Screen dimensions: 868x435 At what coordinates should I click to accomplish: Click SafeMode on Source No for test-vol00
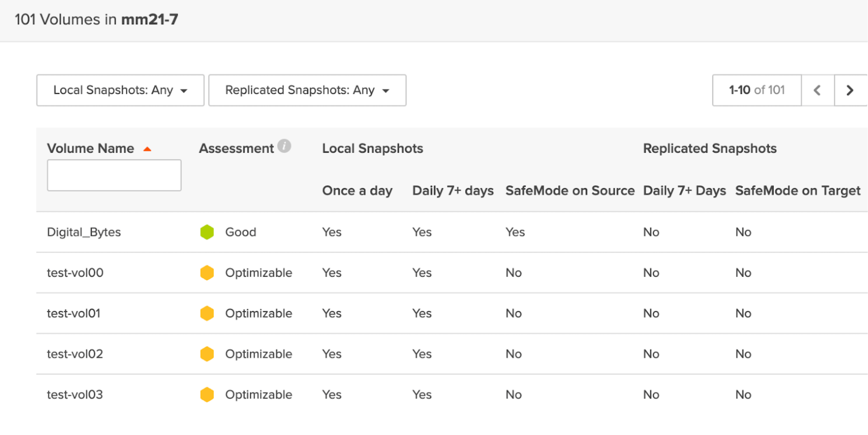pyautogui.click(x=514, y=273)
